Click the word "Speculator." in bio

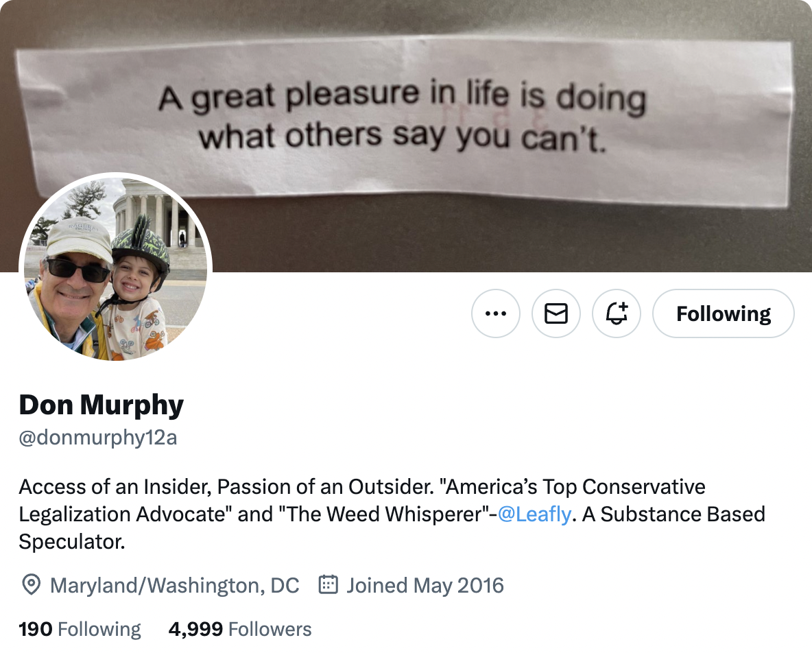(71, 542)
